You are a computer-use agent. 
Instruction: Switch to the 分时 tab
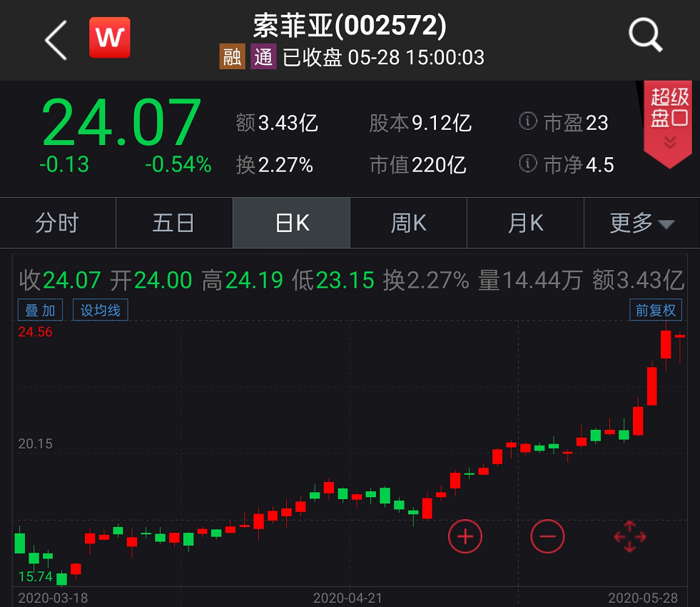58,223
